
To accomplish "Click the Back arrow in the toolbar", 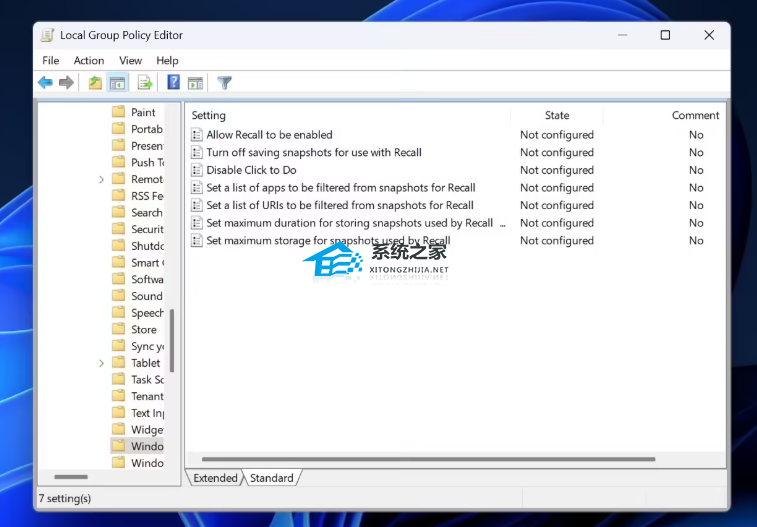I will [x=45, y=83].
